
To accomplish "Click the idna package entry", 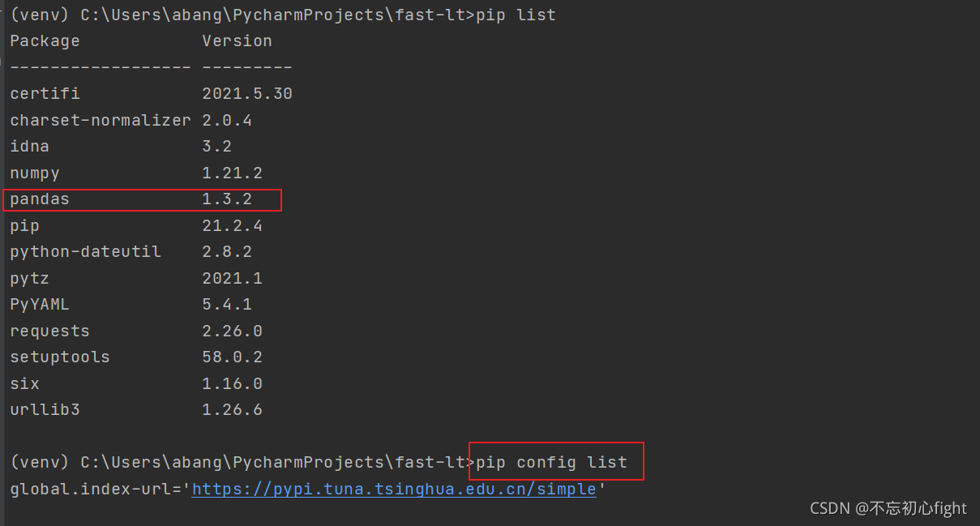I will [x=29, y=146].
